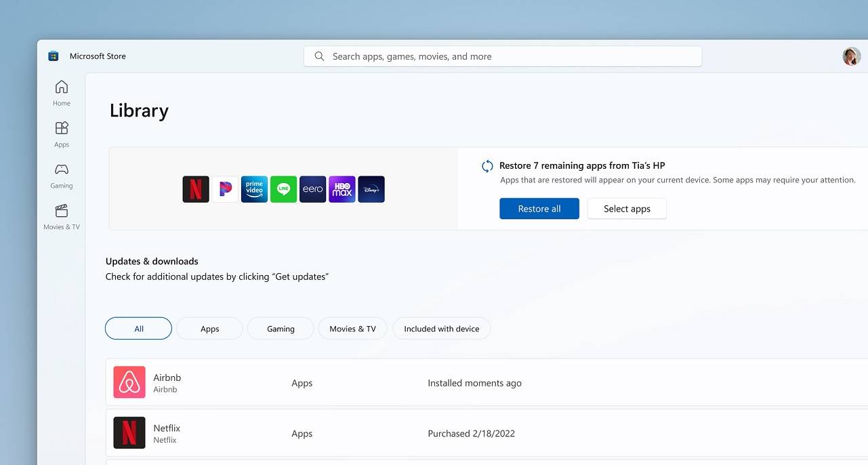Switch to the Included with device filter

(441, 328)
